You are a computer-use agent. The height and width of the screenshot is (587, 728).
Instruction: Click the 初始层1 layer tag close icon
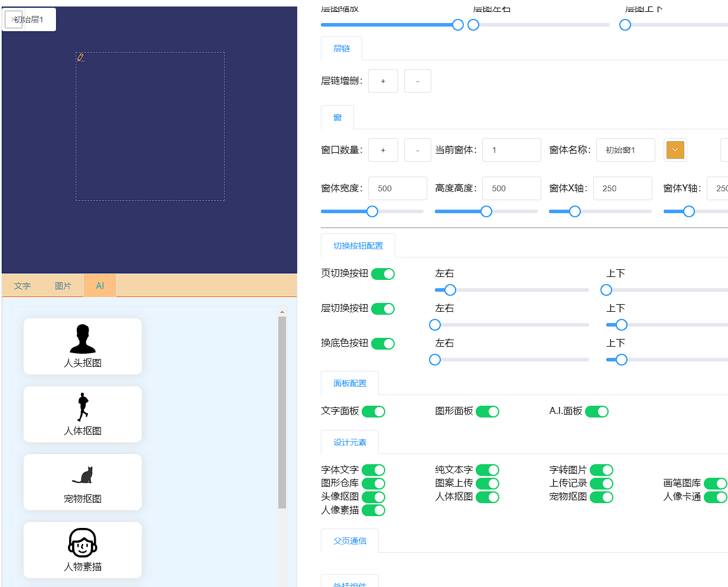pyautogui.click(x=14, y=19)
